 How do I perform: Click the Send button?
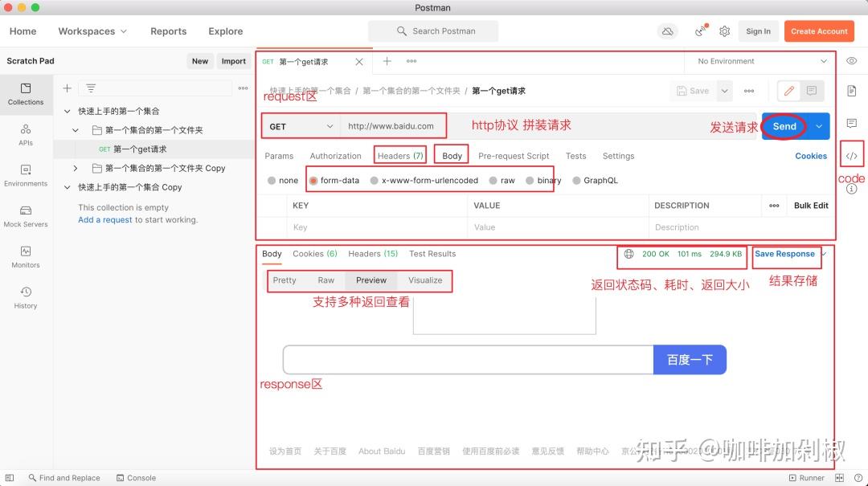(784, 126)
